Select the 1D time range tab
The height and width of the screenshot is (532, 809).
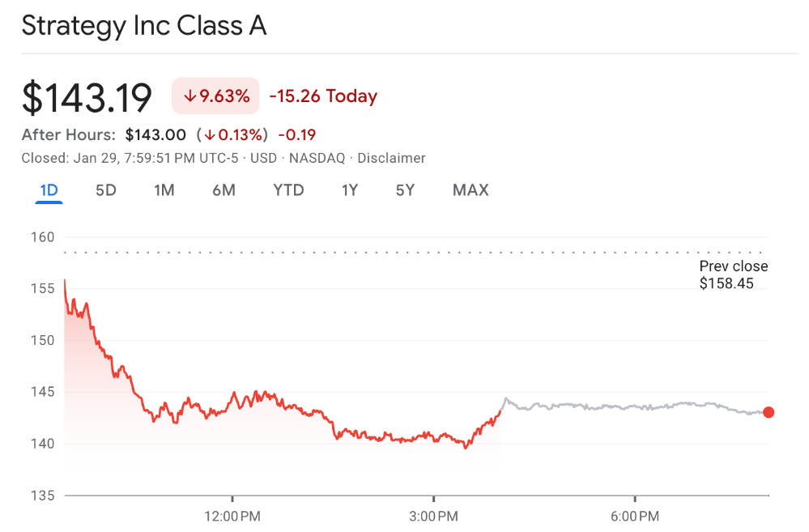[x=49, y=190]
